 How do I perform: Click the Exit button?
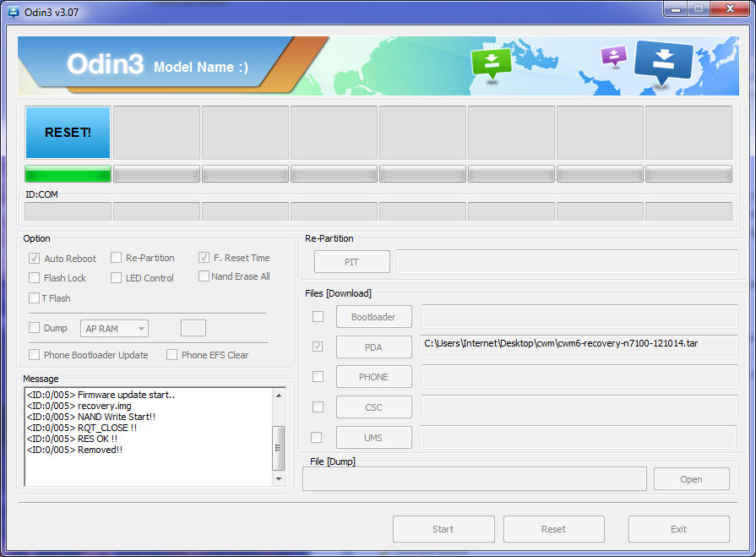(x=679, y=529)
